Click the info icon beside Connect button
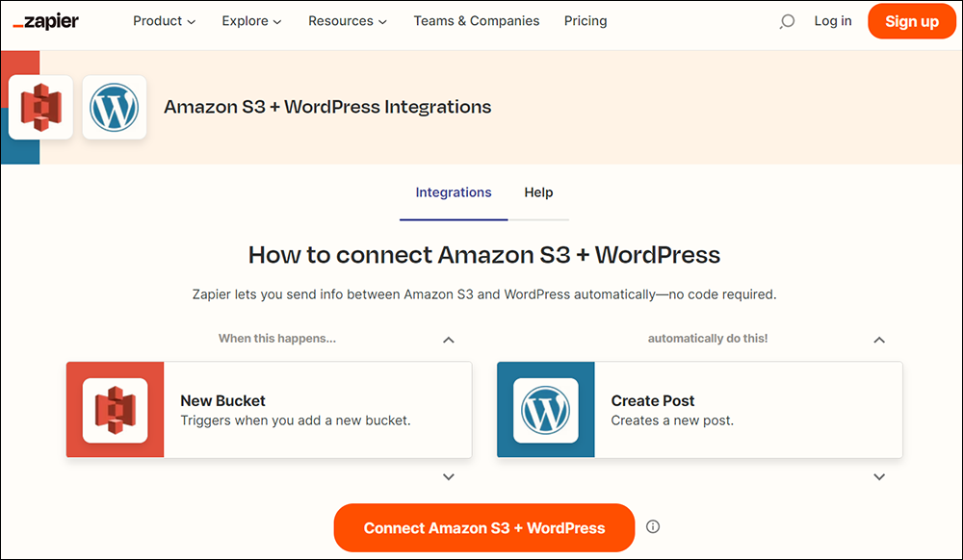The height and width of the screenshot is (560, 963). coord(653,527)
